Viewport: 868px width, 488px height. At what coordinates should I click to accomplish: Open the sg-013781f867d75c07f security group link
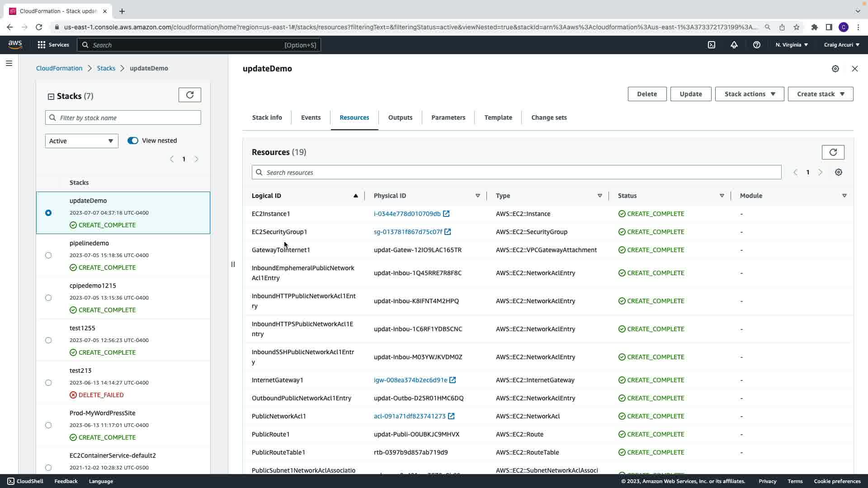pos(408,232)
